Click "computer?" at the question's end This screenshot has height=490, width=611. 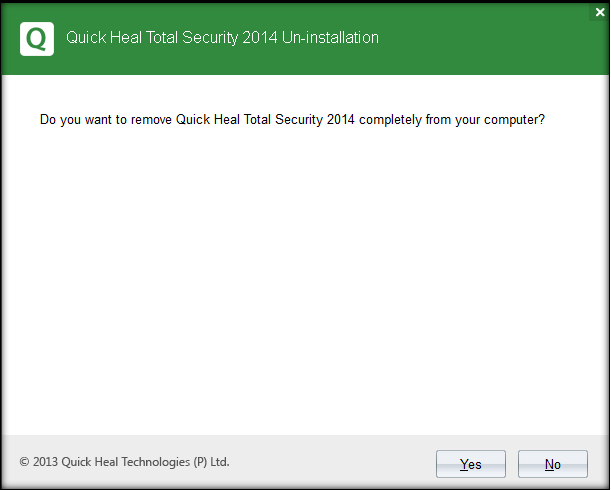(514, 119)
